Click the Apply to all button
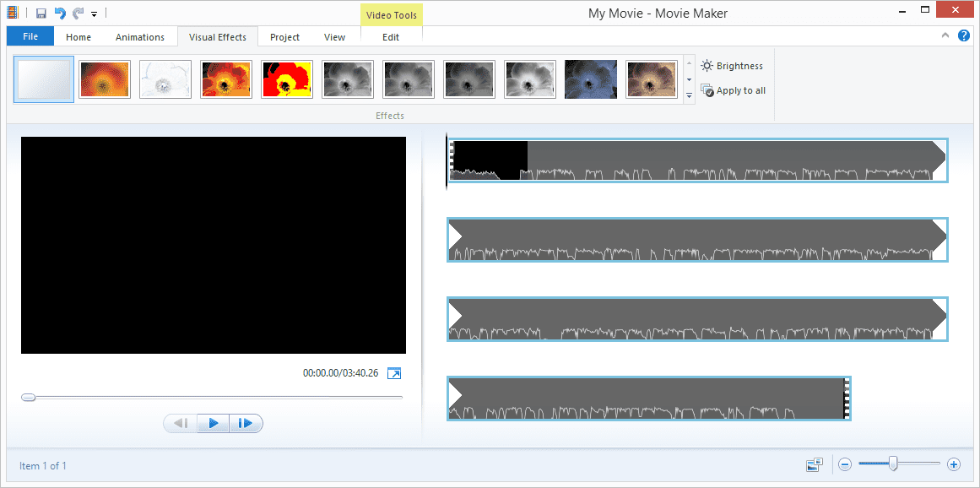Image resolution: width=980 pixels, height=488 pixels. click(x=734, y=90)
